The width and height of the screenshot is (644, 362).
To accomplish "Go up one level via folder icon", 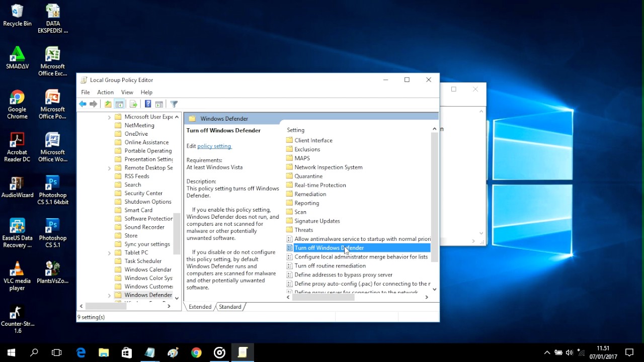I will click(x=108, y=104).
